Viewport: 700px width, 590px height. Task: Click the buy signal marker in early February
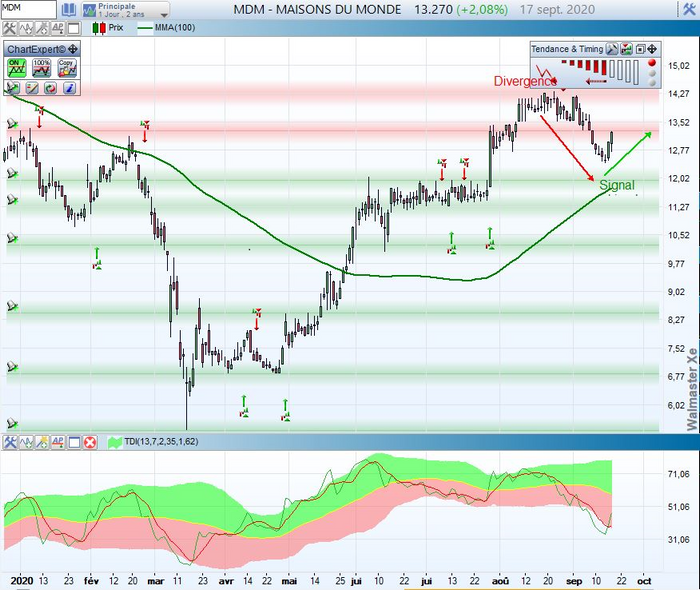point(97,259)
